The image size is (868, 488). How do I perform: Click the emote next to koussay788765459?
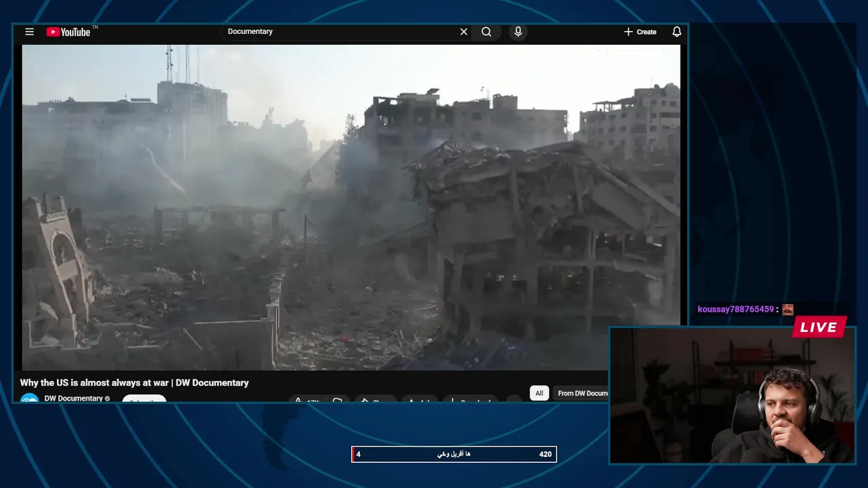point(787,309)
